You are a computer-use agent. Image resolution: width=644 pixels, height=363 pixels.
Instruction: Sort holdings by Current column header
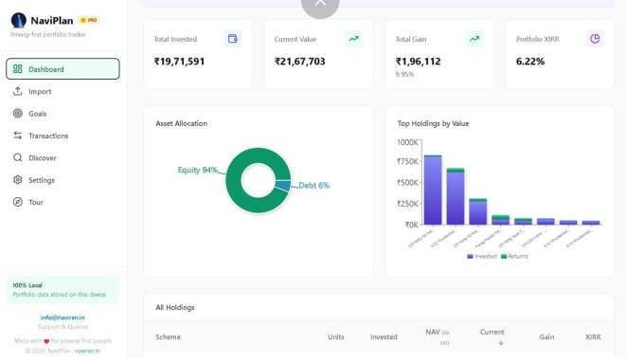coord(492,332)
